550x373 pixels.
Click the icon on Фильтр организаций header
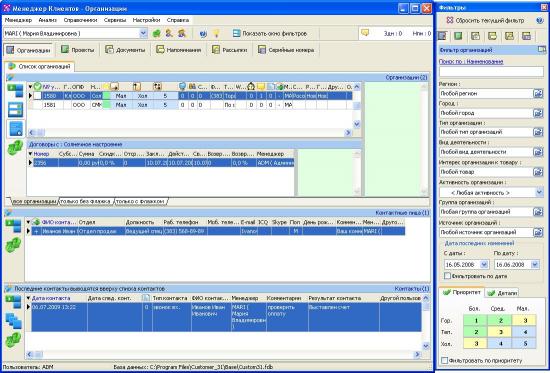coord(542,50)
